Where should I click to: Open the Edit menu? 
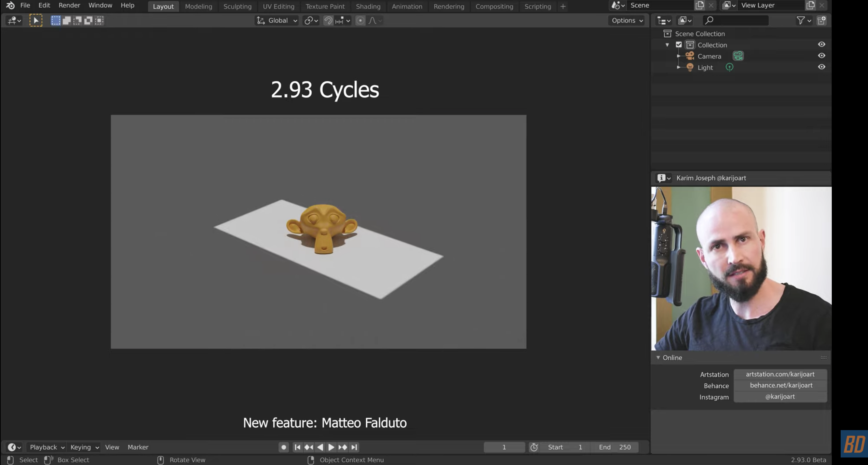tap(44, 5)
